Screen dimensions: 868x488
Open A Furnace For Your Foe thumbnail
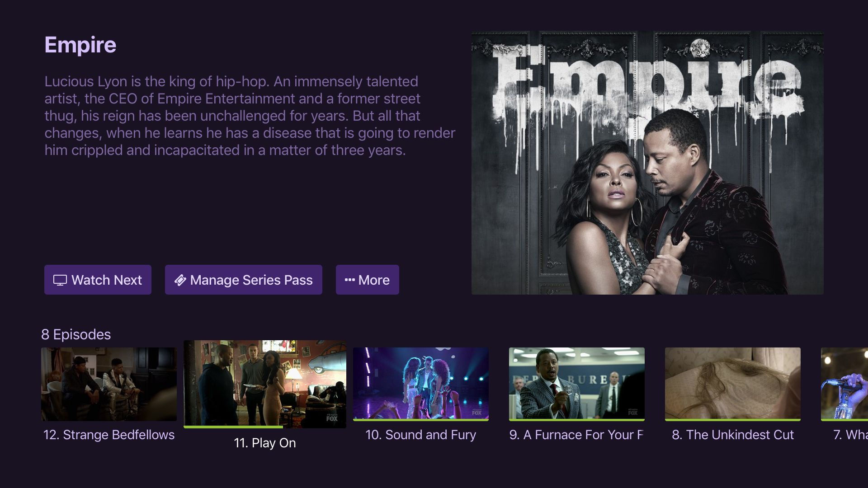(x=577, y=383)
